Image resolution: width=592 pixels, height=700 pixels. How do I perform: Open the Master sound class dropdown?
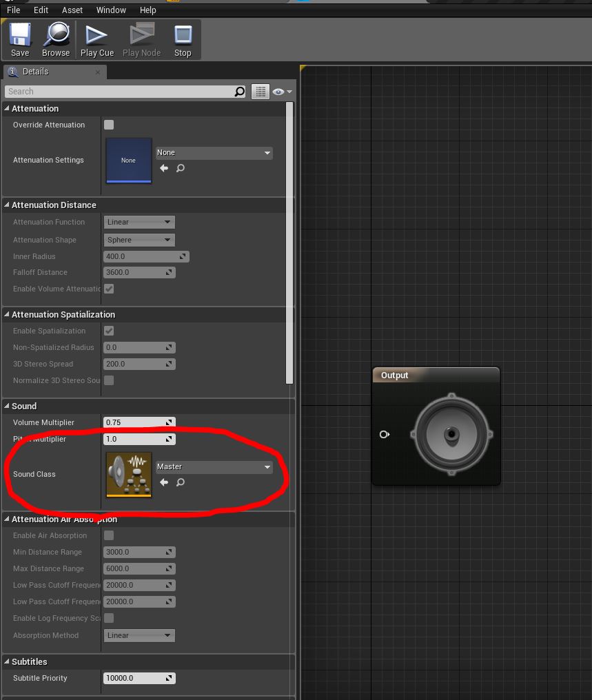214,466
